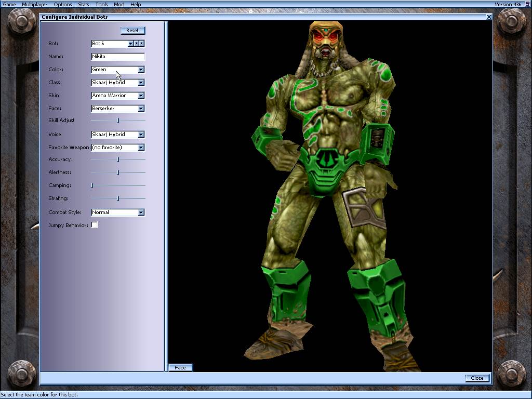
Task: Click the Configure Individual Bots title text
Action: [x=75, y=17]
